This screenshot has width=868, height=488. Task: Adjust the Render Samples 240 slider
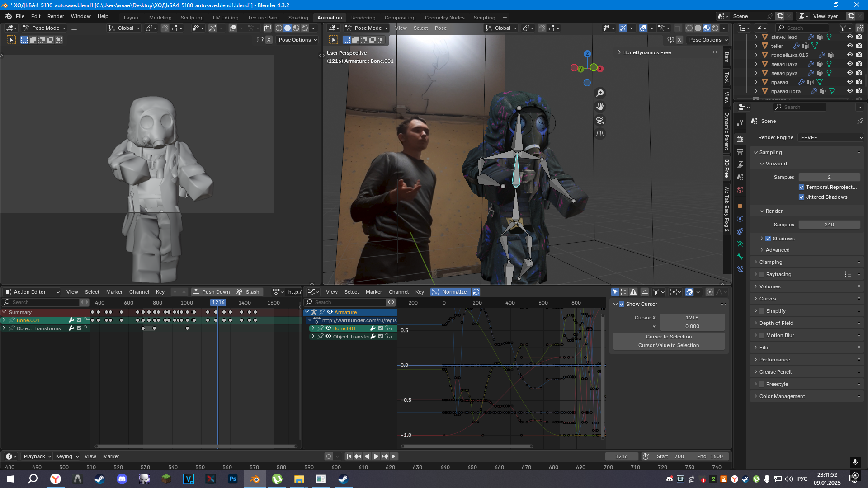tap(829, 225)
